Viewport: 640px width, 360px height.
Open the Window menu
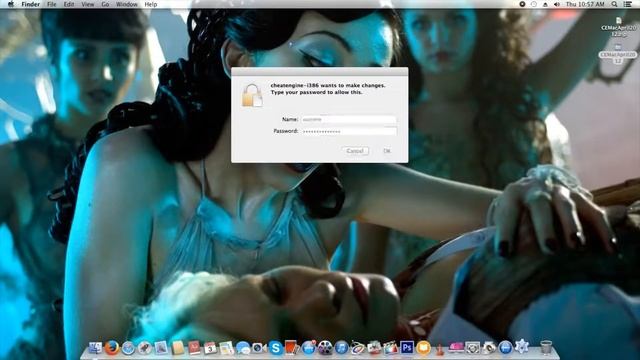[x=127, y=4]
